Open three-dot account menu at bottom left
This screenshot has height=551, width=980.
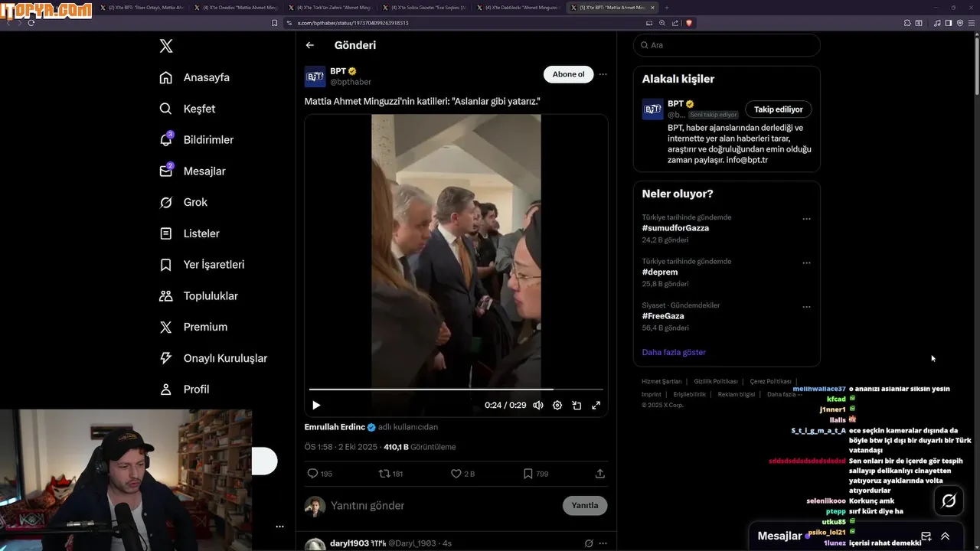click(x=279, y=527)
